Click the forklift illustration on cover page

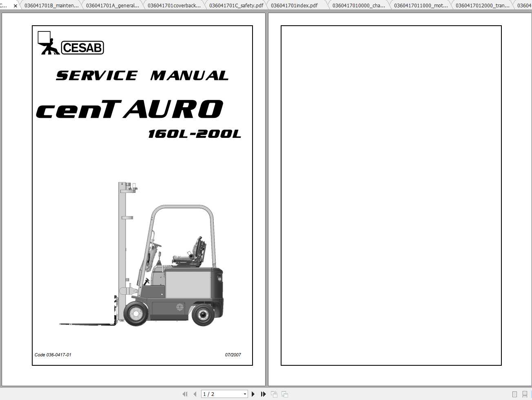coord(142,254)
